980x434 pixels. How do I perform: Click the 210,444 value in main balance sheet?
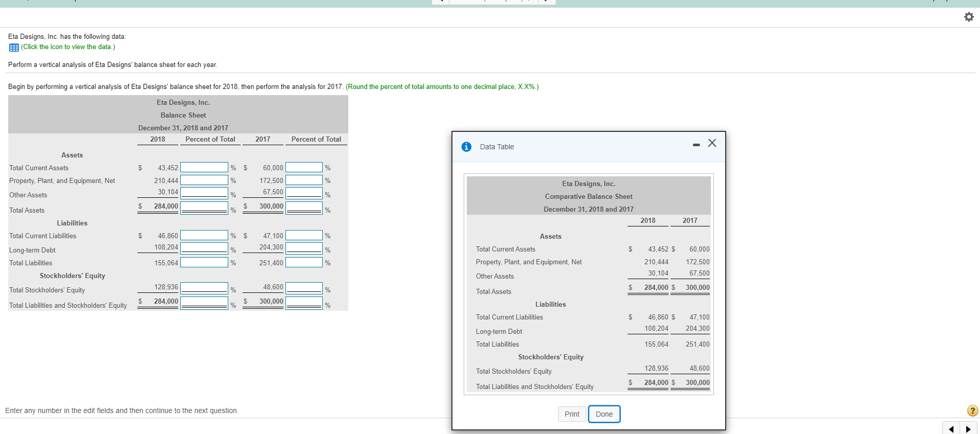[x=166, y=180]
